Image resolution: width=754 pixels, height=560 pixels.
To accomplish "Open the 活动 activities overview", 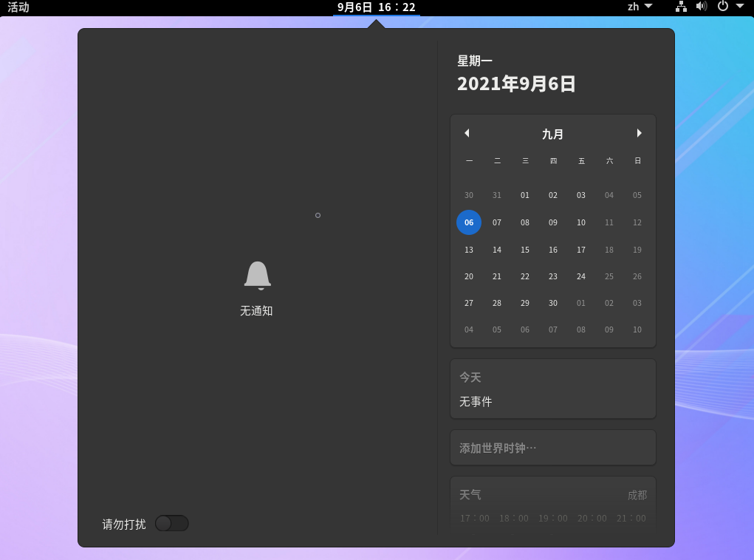I will tap(18, 7).
